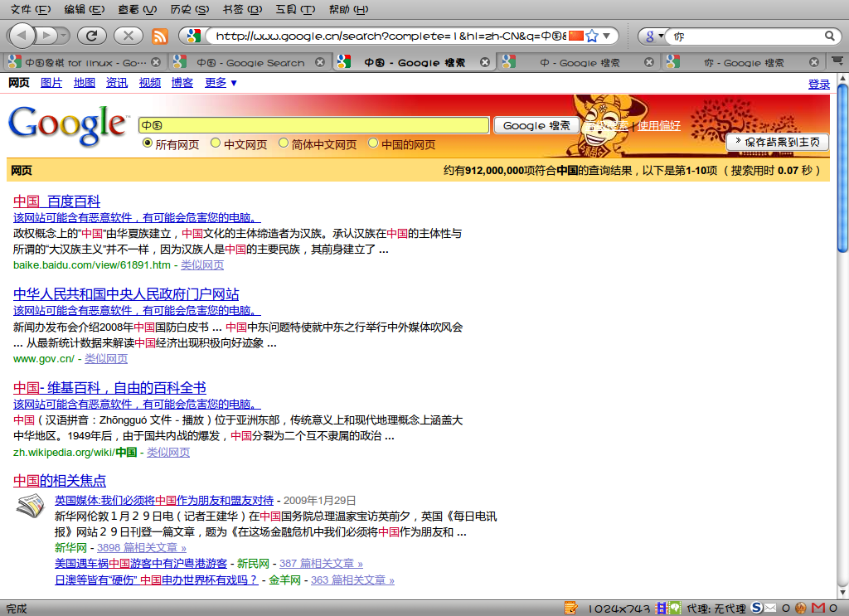Viewport: 849px width, 616px height.
Task: Open the 中华人民共和国中央人民政府门户网站 result
Action: coord(126,294)
